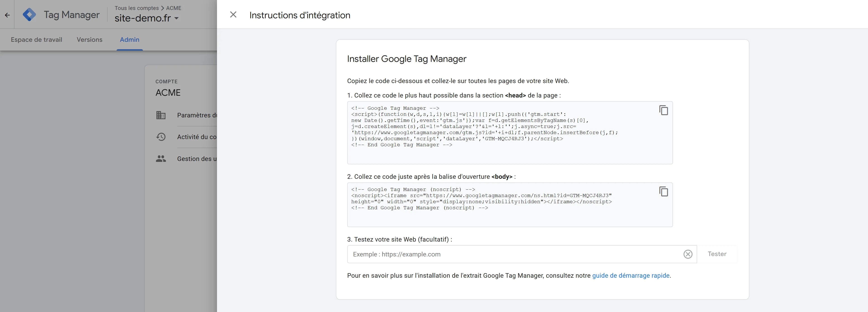This screenshot has height=312, width=868.
Task: Click the Tester button
Action: tap(717, 254)
